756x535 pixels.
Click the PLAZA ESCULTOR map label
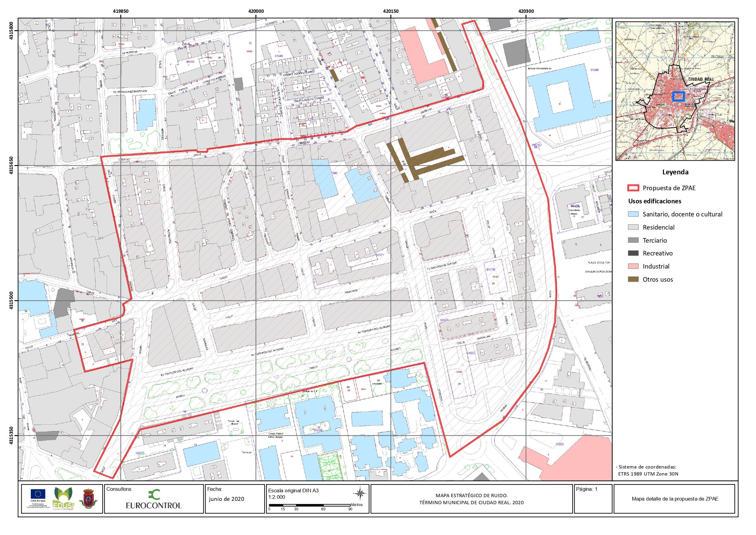pyautogui.click(x=599, y=262)
